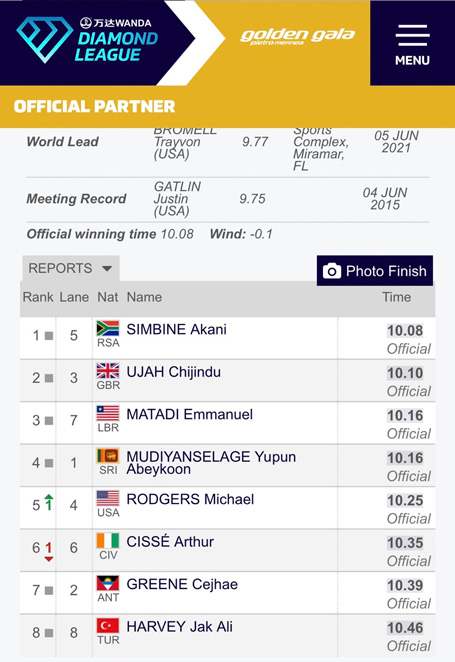This screenshot has width=455, height=662.
Task: Click the REPORTS dropdown arrow
Action: click(x=107, y=269)
